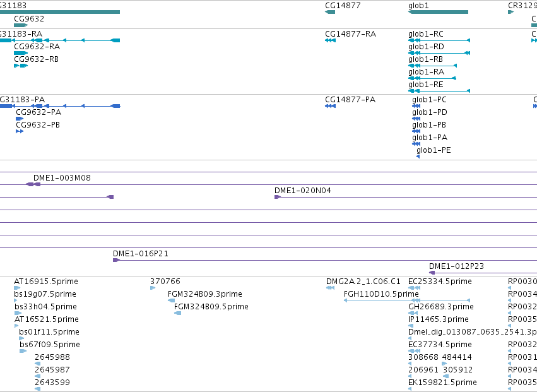Open EST bs67f09.5prime
This screenshot has height=392, width=537.
(50, 345)
